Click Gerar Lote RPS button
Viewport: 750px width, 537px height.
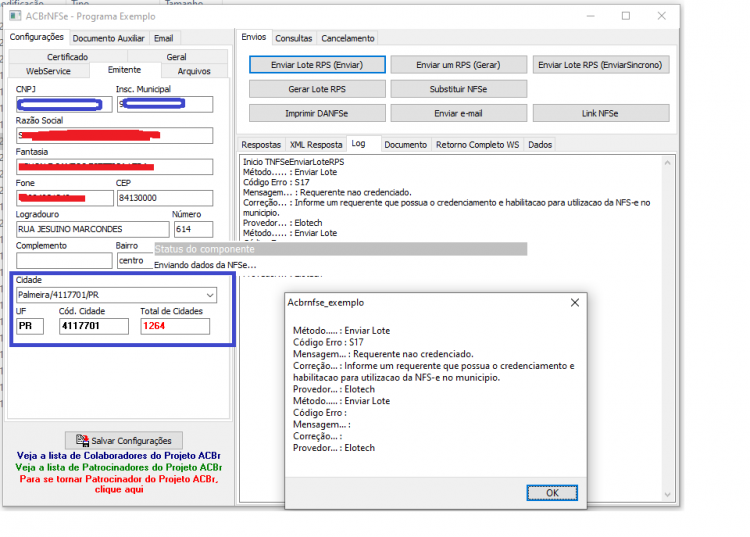pos(317,89)
